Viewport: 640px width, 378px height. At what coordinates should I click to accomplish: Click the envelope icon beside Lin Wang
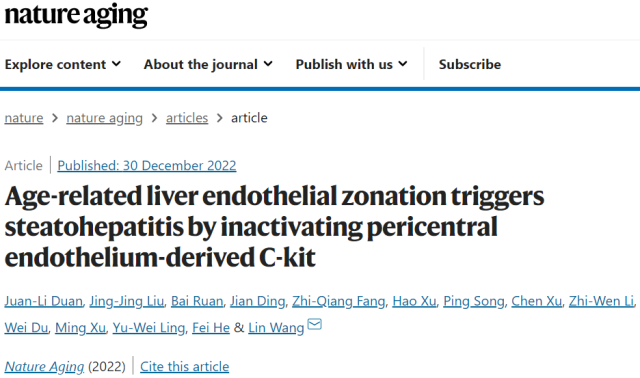coord(314,324)
